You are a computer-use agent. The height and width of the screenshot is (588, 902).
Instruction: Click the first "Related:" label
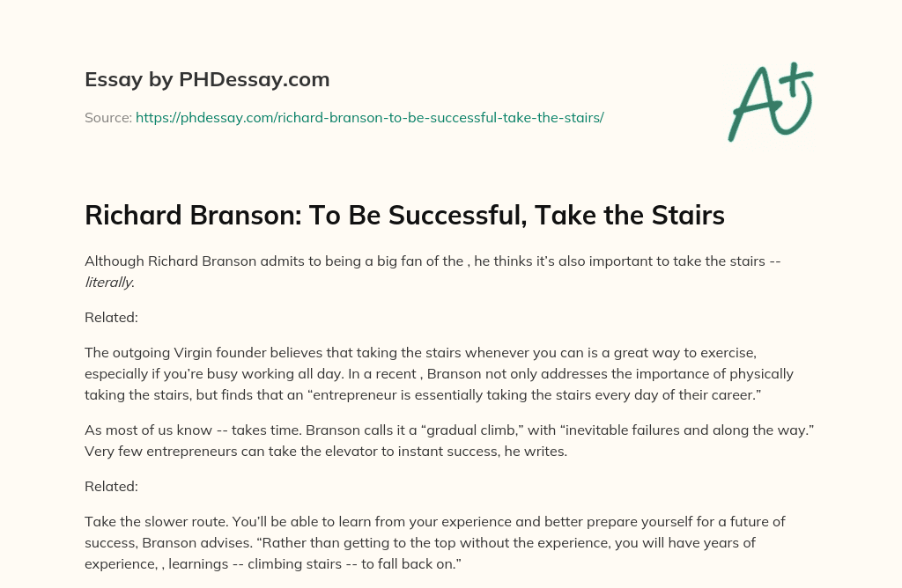(x=110, y=316)
